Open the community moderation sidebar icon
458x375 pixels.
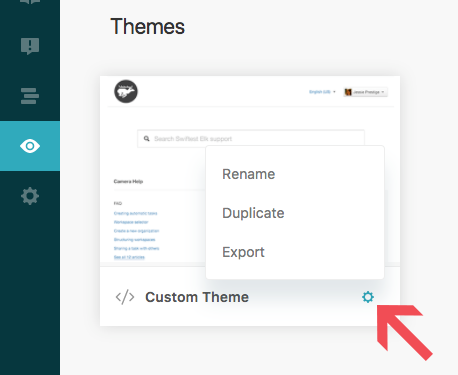30,46
